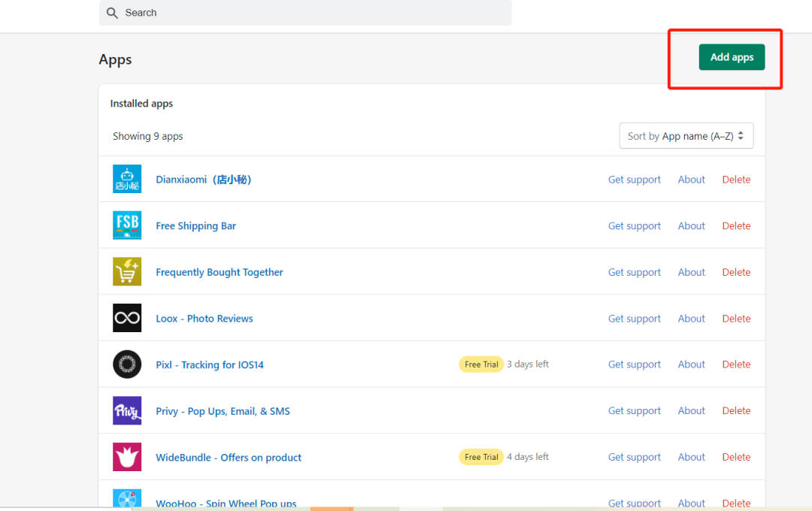
Task: Click the 'Apps' page title
Action: (115, 60)
